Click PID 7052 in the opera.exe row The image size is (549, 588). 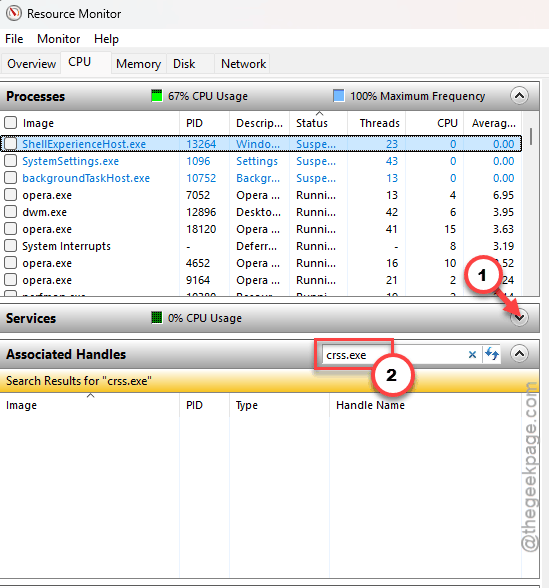[x=198, y=195]
